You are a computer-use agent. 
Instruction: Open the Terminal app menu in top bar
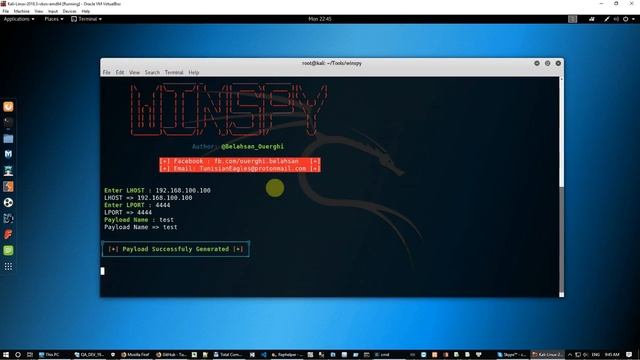click(x=87, y=19)
